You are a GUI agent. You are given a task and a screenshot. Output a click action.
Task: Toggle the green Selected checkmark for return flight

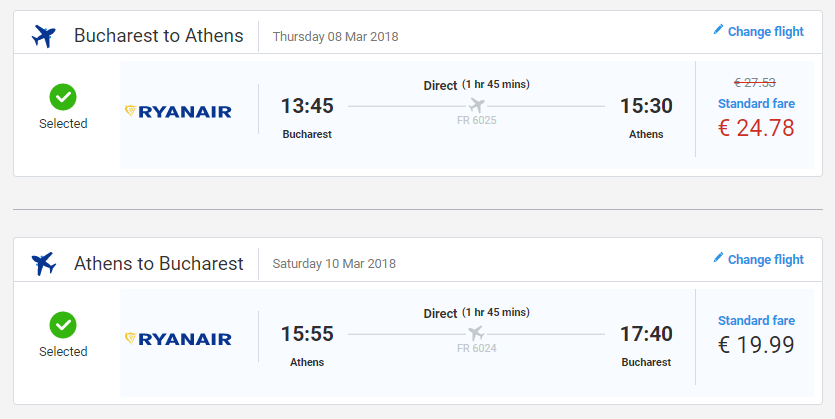(x=63, y=325)
